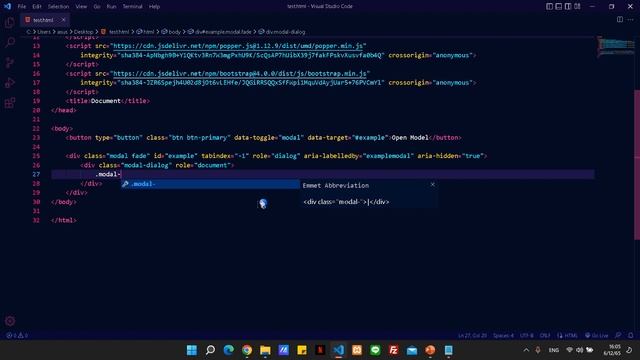Screen dimensions: 640x360
Task: Open File Explorer from taskbar
Action: [265, 350]
